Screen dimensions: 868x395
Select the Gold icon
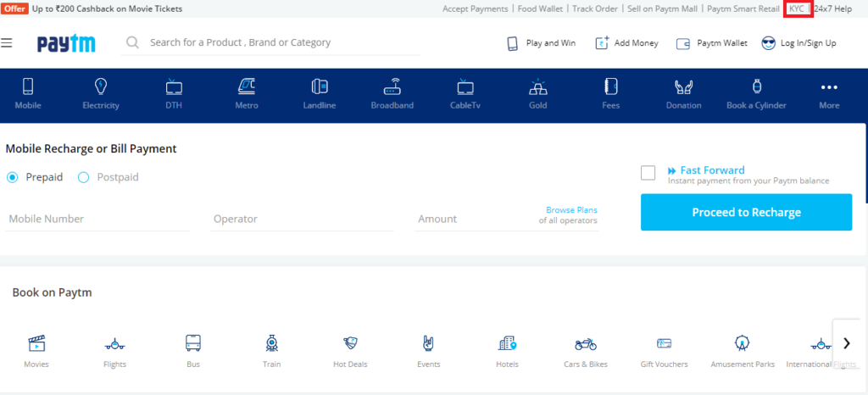(538, 86)
